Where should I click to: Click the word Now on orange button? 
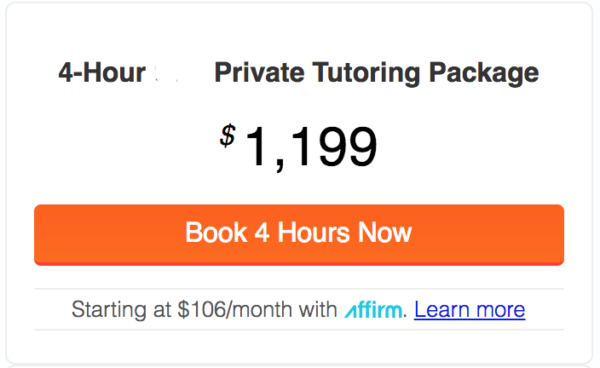point(385,233)
